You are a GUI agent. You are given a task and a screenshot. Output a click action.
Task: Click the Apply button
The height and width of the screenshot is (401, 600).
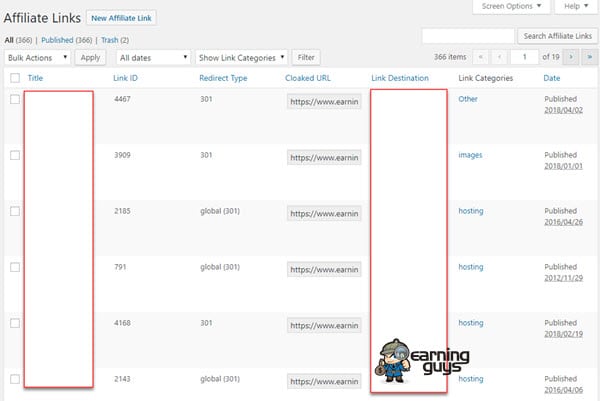coord(90,57)
